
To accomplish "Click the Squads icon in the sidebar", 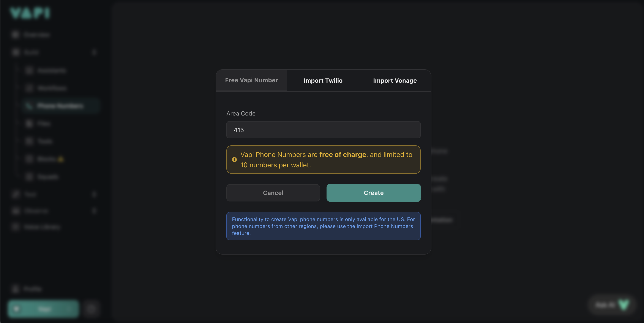I will click(x=29, y=177).
